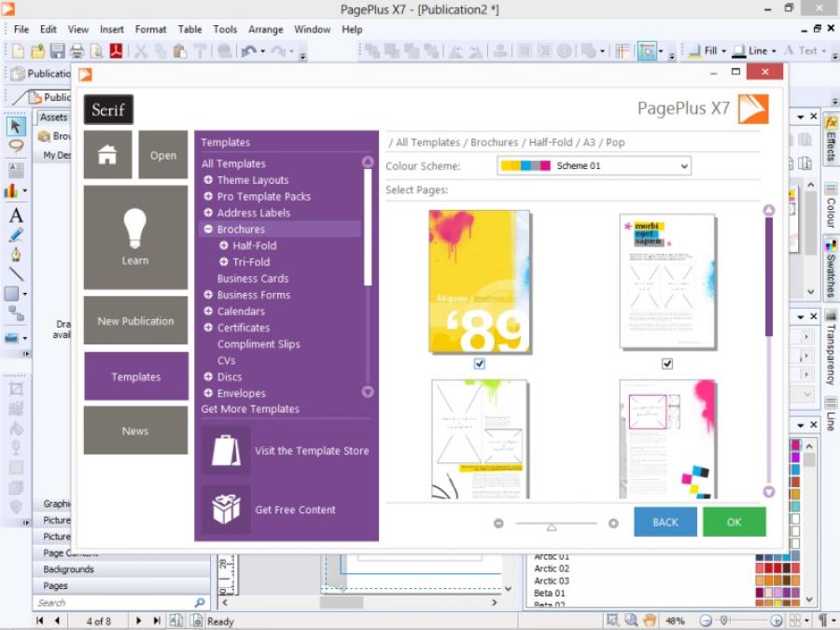Go to first page navigation arrow
The height and width of the screenshot is (630, 840).
[x=39, y=621]
